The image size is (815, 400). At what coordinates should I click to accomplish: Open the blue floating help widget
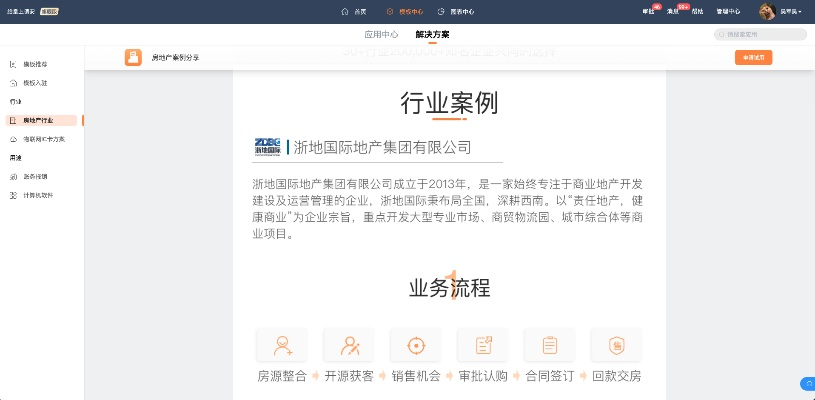[807, 384]
